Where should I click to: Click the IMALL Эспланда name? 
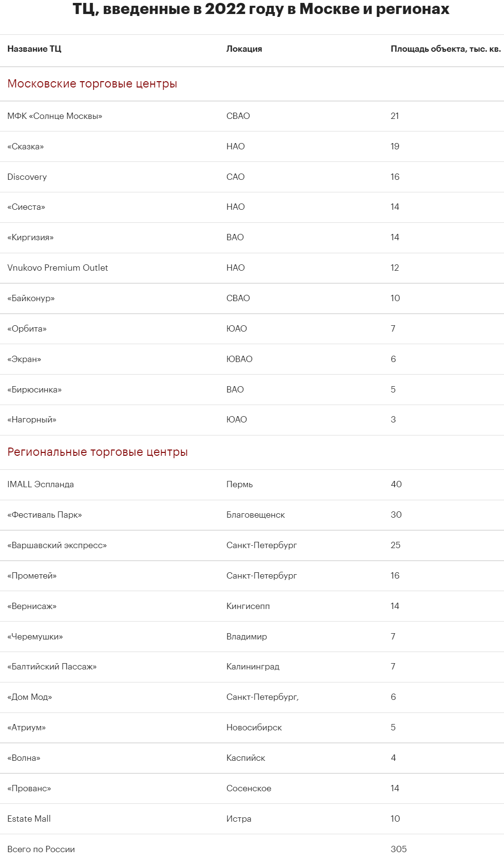pyautogui.click(x=41, y=484)
